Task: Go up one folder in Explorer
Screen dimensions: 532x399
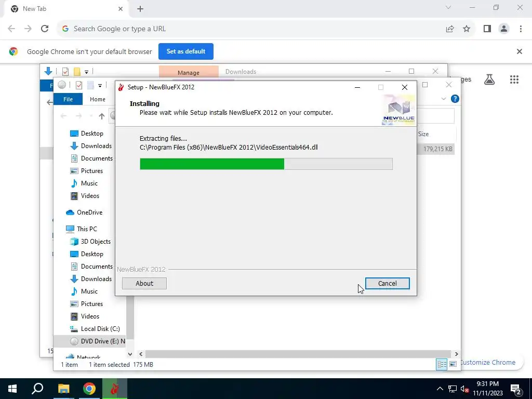Action: [101, 116]
